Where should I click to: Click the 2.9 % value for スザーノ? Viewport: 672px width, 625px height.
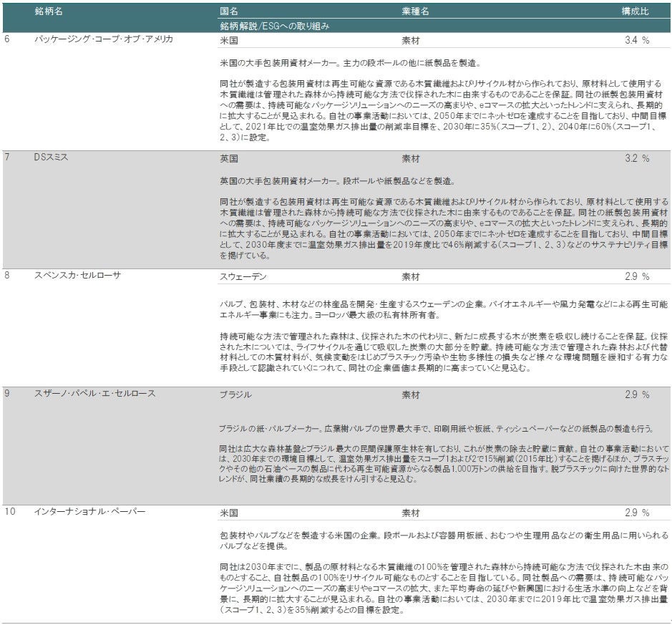click(x=636, y=394)
